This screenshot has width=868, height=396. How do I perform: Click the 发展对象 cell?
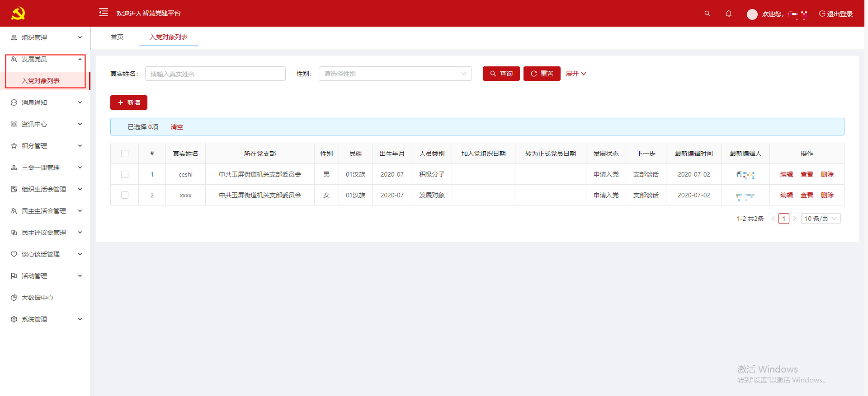point(432,195)
